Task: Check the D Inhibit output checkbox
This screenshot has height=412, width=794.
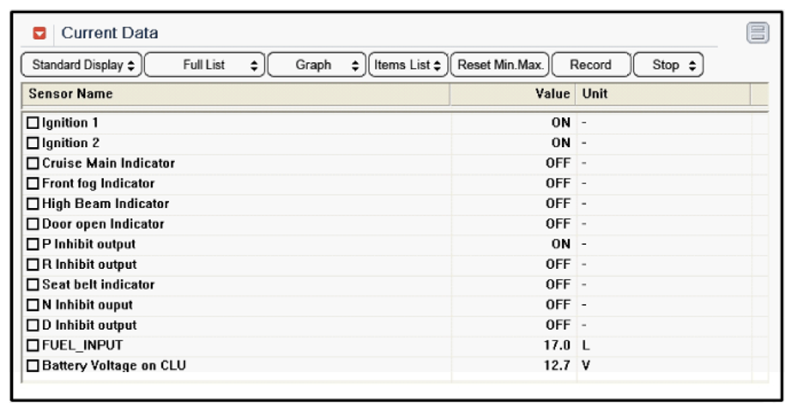Action: [33, 325]
